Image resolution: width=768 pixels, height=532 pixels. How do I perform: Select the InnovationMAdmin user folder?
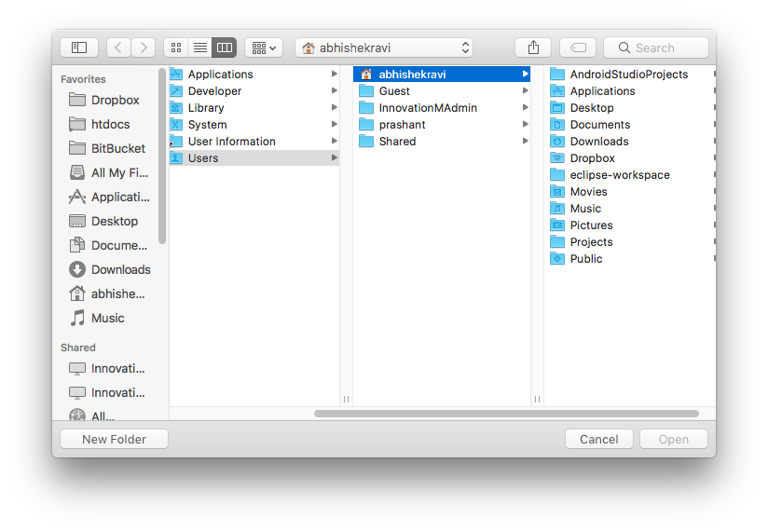pos(427,108)
